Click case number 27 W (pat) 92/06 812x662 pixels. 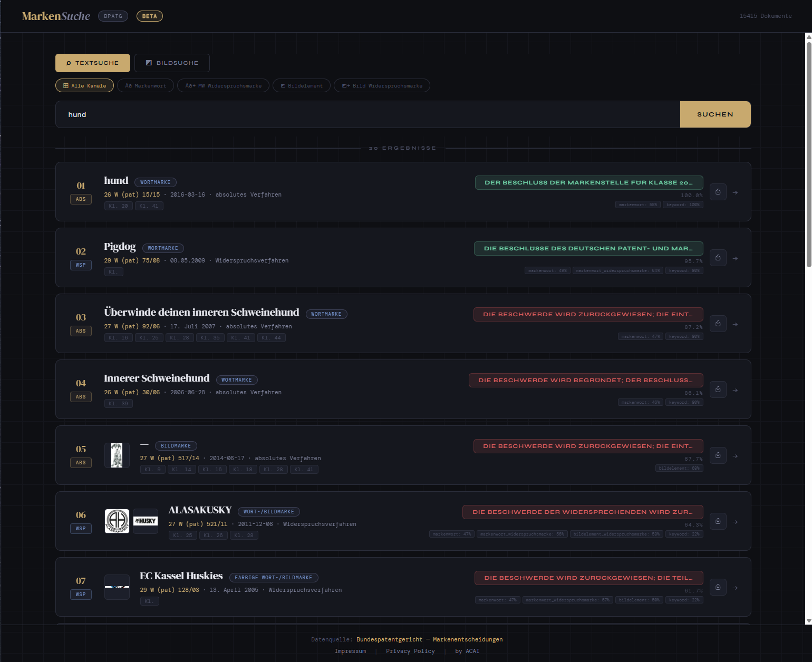point(132,326)
